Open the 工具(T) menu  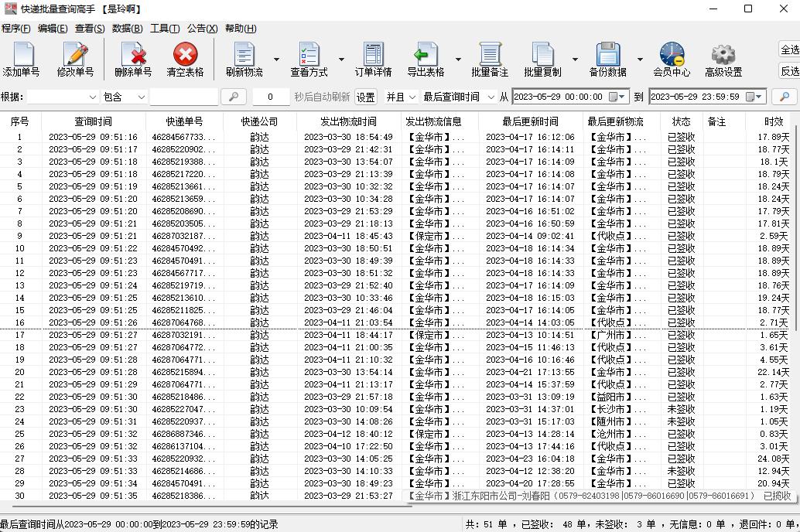[x=165, y=29]
